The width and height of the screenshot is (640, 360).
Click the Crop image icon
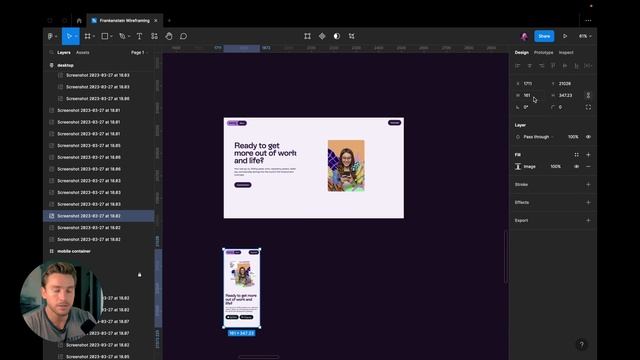pyautogui.click(x=351, y=36)
